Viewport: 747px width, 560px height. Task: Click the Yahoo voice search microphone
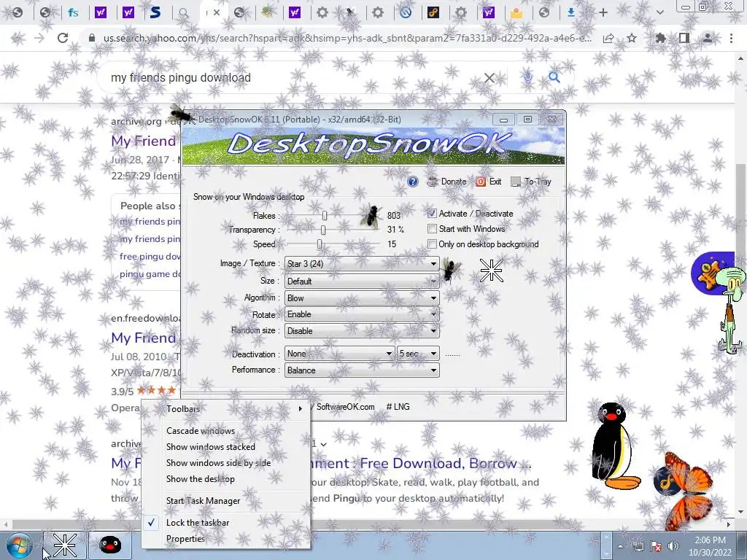(528, 77)
